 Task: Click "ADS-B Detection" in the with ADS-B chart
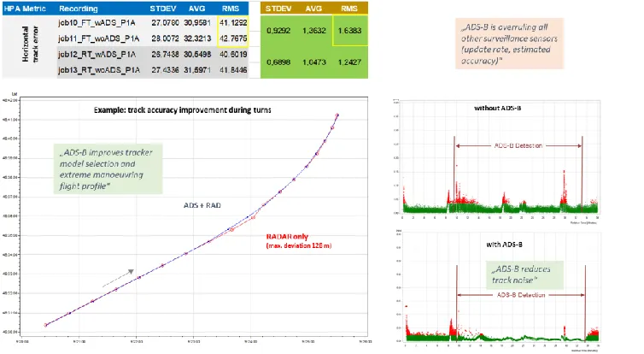pos(521,295)
